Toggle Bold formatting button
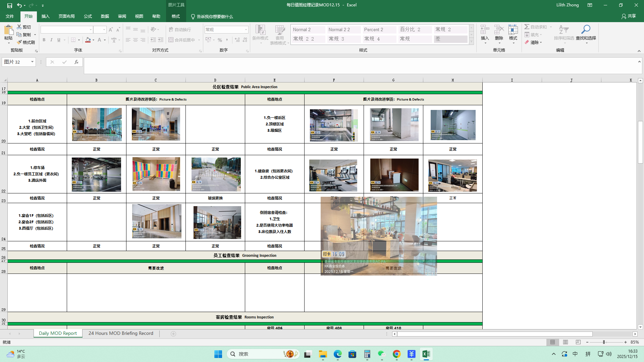The height and width of the screenshot is (362, 644). [44, 40]
